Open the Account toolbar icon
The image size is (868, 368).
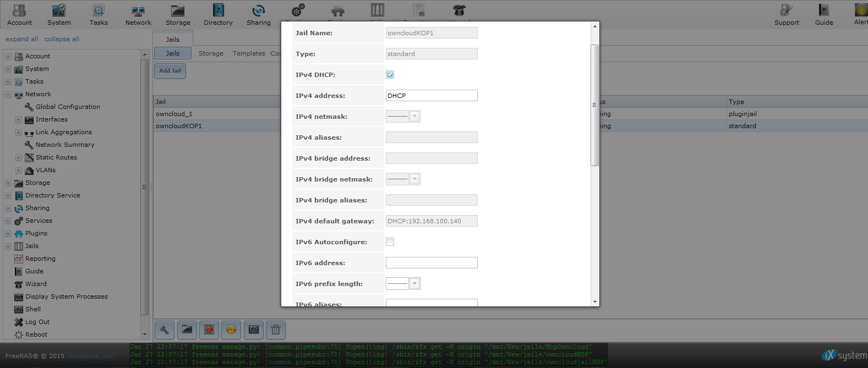(x=19, y=15)
